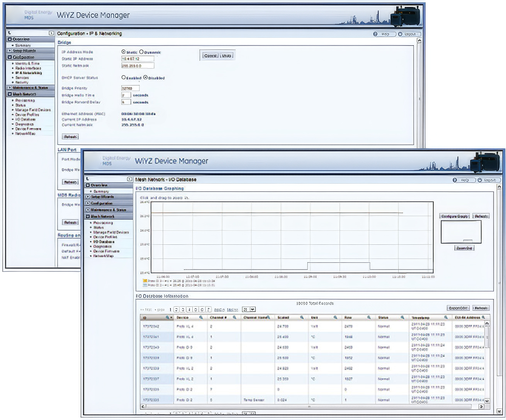Open search on the Device column header

pyautogui.click(x=201, y=317)
